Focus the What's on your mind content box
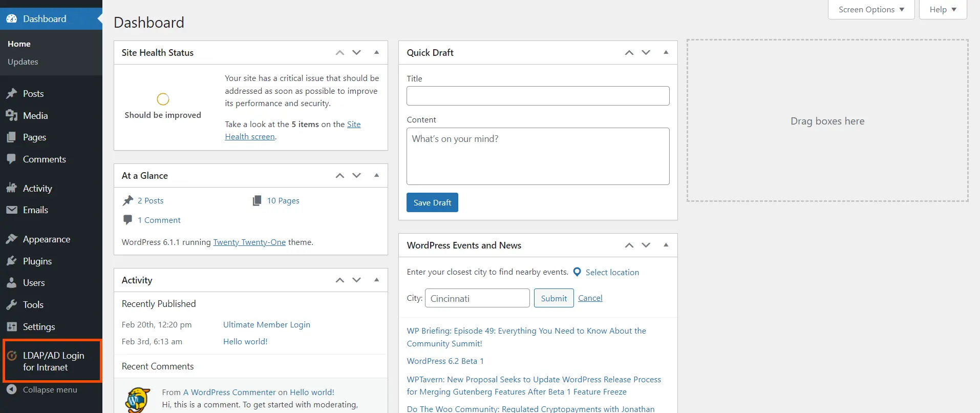 click(x=538, y=156)
